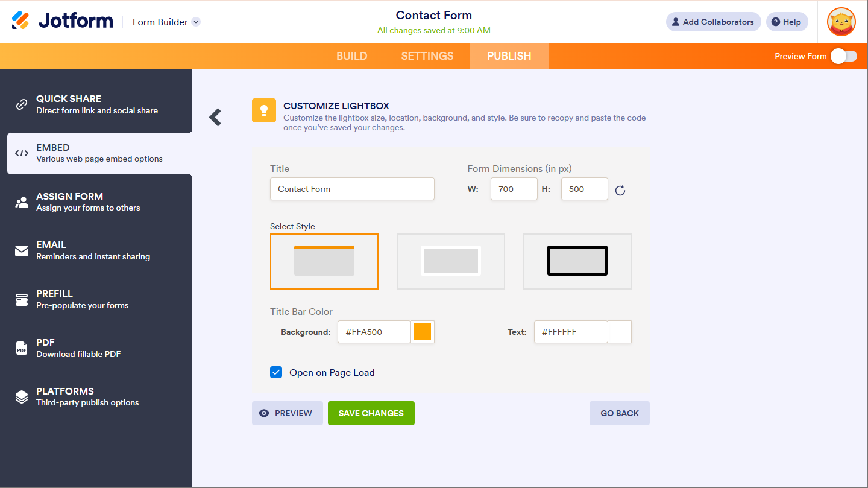This screenshot has width=868, height=488.
Task: Click the lightbulb Customize Lightbox icon
Action: point(264,110)
